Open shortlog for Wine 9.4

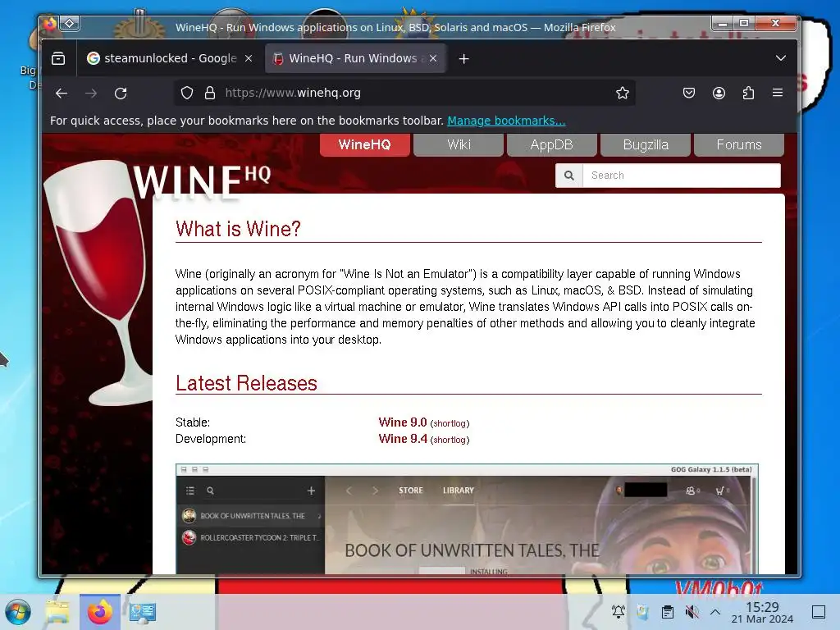[450, 440]
